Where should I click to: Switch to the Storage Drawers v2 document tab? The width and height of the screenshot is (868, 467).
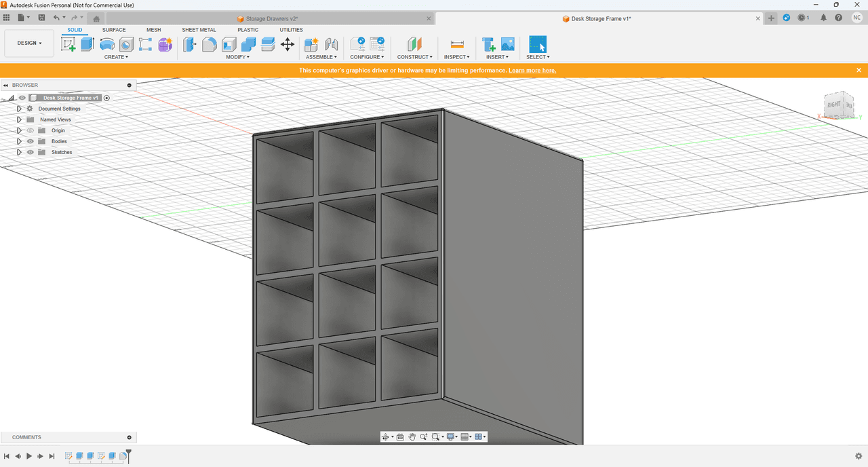tap(271, 19)
